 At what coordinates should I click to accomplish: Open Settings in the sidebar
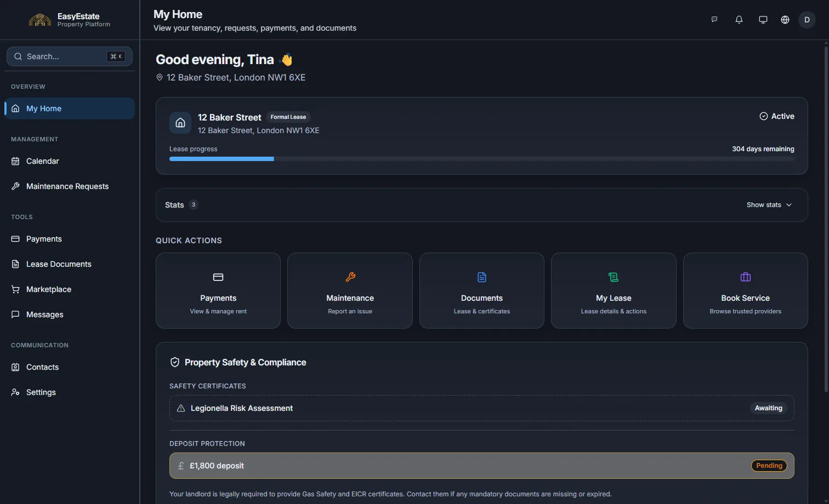coord(70,392)
